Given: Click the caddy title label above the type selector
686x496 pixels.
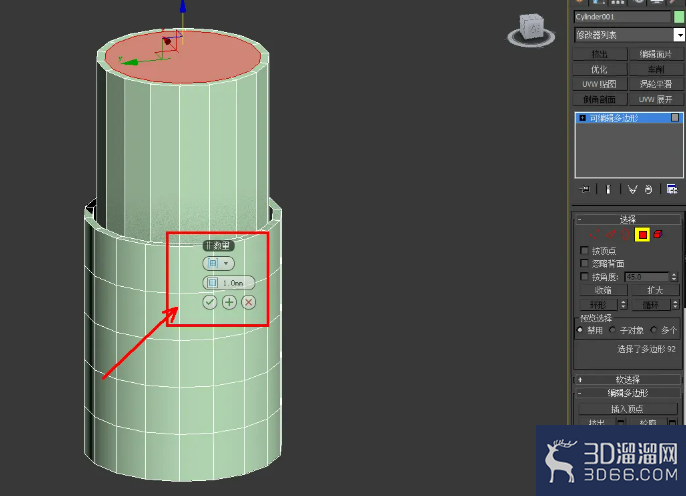Looking at the screenshot, I should (x=219, y=245).
